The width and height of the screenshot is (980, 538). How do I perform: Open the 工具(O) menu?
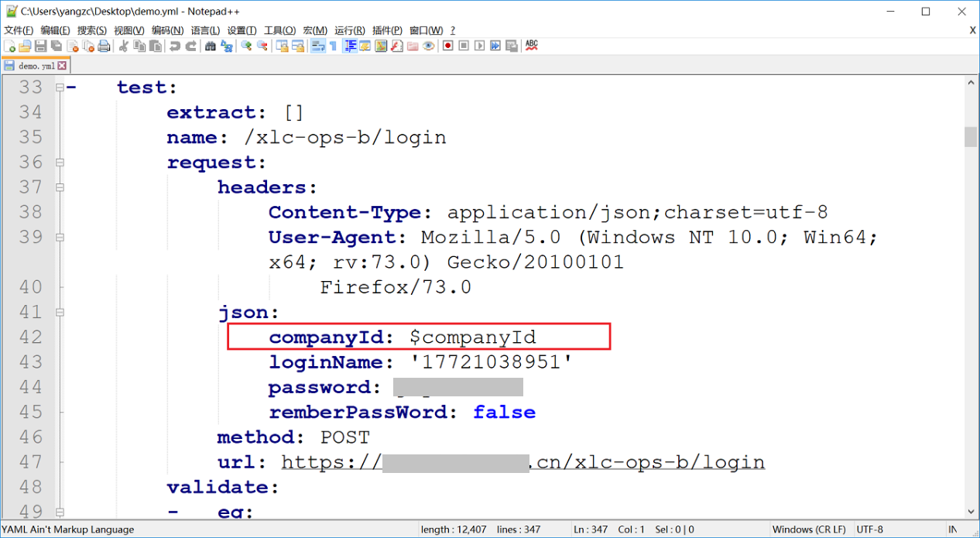(280, 30)
